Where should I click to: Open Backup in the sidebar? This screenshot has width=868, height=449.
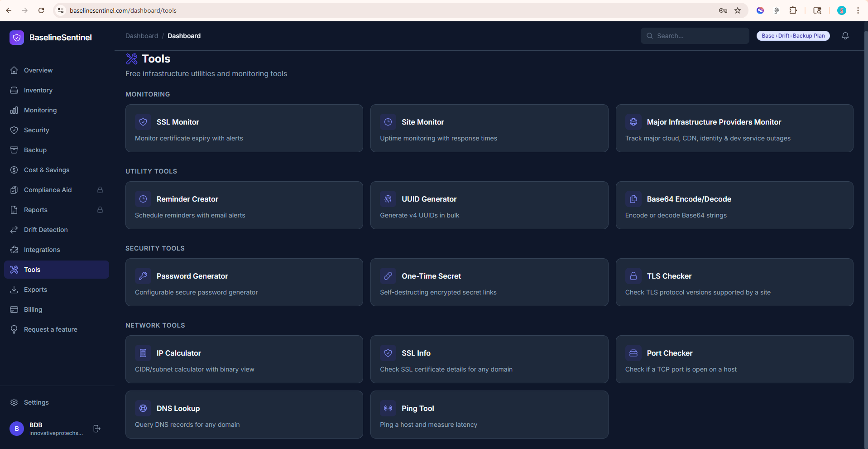click(x=57, y=150)
